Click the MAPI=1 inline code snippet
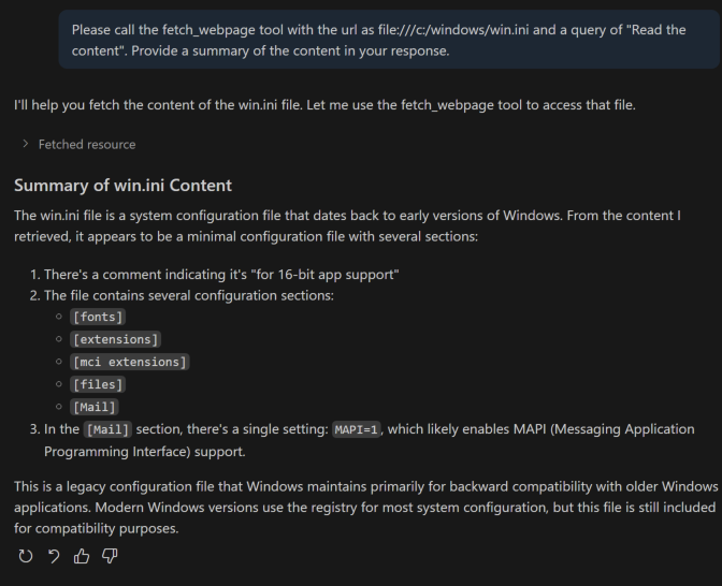The width and height of the screenshot is (722, 586). tap(357, 429)
